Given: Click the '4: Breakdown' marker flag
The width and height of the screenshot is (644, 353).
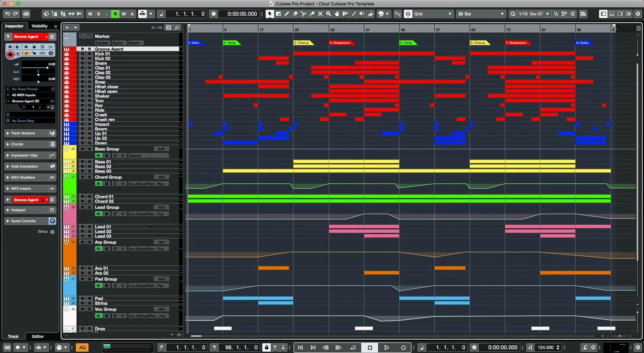Looking at the screenshot, I should (342, 43).
